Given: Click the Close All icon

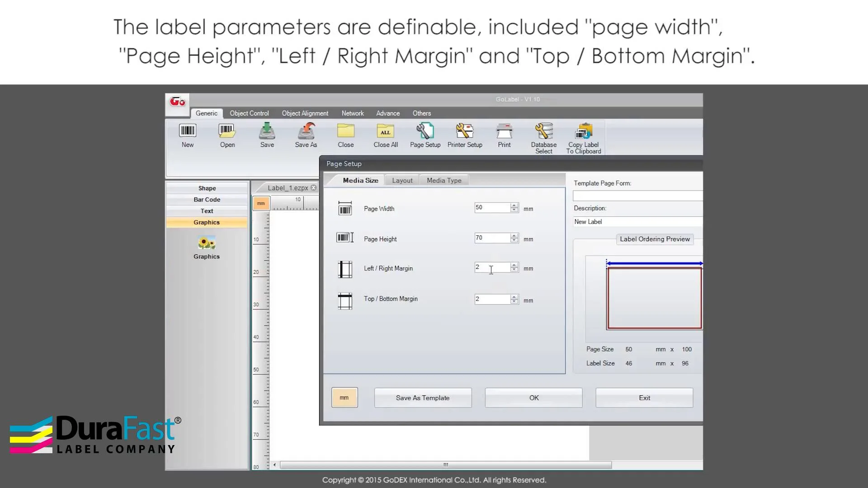Looking at the screenshot, I should click(385, 131).
